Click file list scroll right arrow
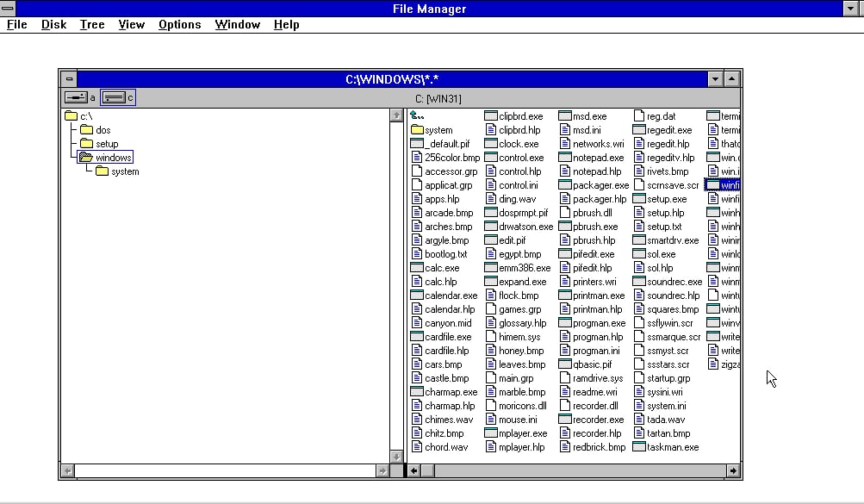The image size is (864, 504). pos(733,470)
